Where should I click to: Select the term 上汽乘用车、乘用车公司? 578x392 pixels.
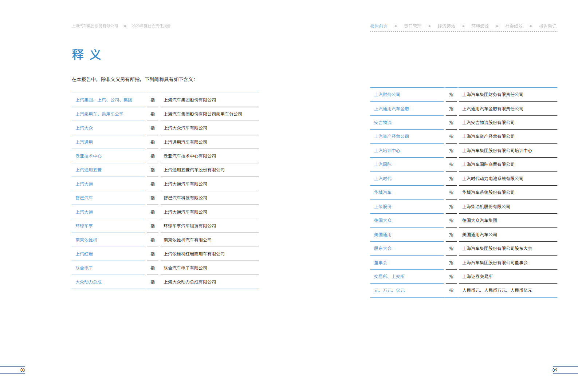click(99, 114)
